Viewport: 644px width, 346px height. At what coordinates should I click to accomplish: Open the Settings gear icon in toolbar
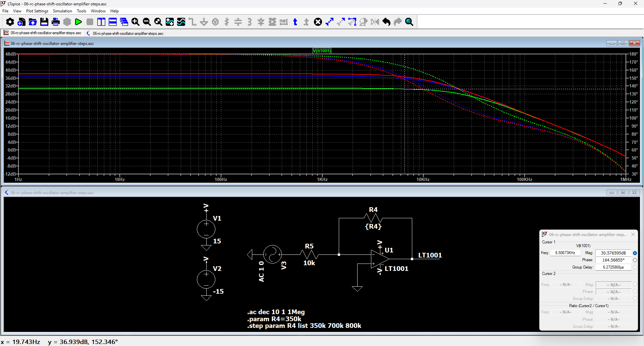[10, 22]
